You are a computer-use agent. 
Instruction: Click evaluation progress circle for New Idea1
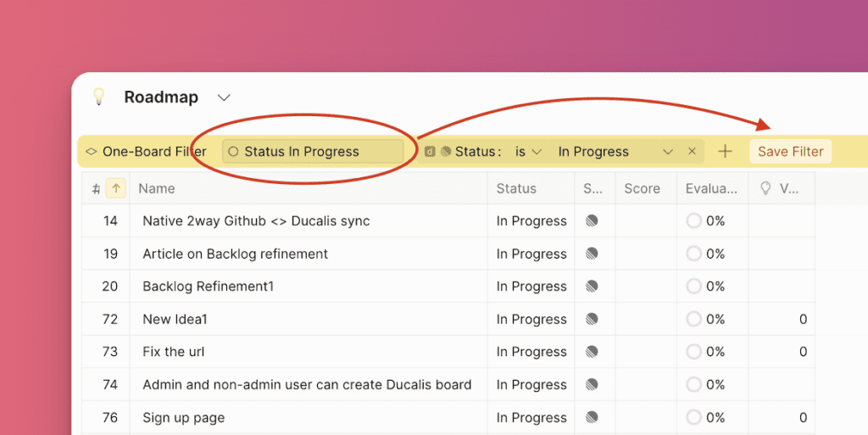point(694,320)
